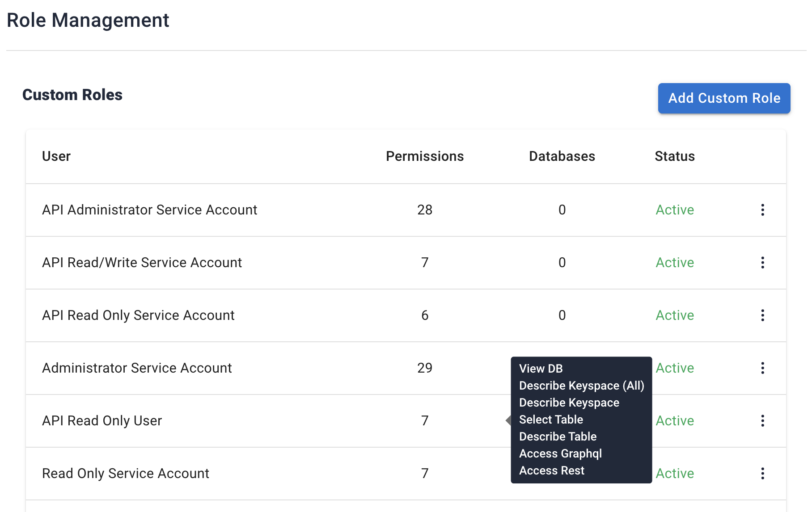Click the Add Custom Role button
Viewport: 812px width, 512px height.
point(723,98)
